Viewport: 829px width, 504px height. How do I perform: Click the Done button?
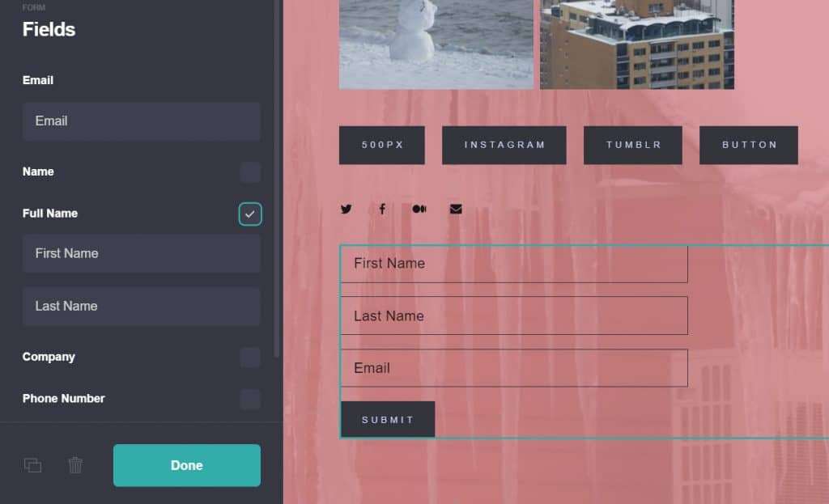(187, 465)
